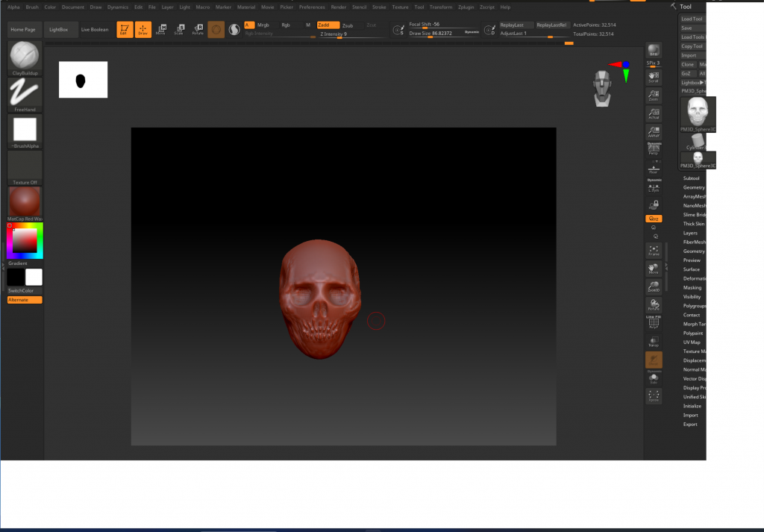Image resolution: width=764 pixels, height=532 pixels.
Task: Enable the Mrgb paint mode
Action: [263, 25]
